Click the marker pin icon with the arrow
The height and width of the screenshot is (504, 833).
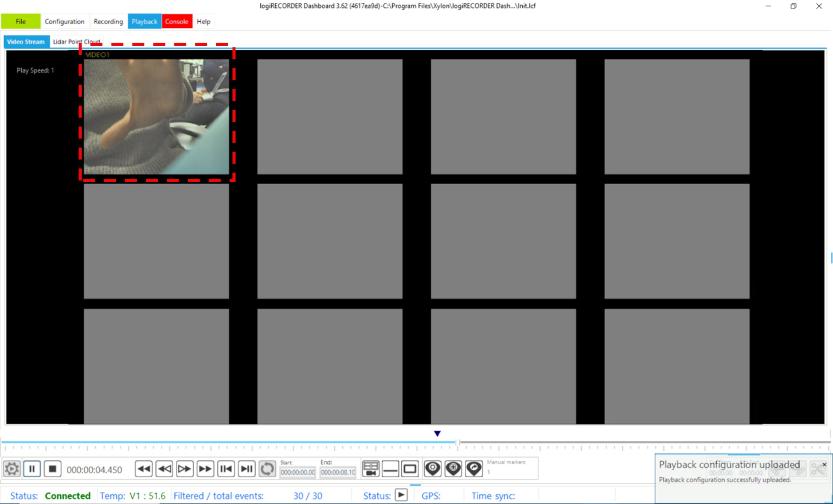[x=474, y=469]
